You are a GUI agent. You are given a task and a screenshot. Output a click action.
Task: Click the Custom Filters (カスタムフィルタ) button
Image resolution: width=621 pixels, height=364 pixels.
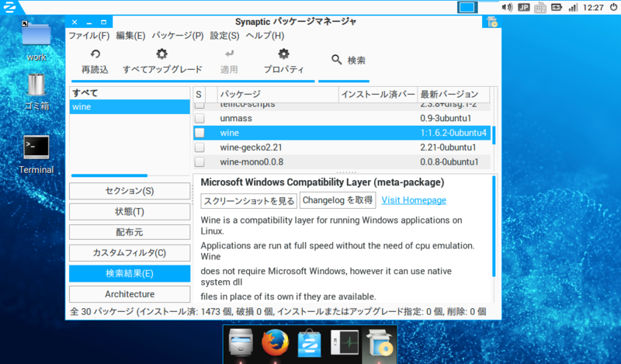point(130,253)
